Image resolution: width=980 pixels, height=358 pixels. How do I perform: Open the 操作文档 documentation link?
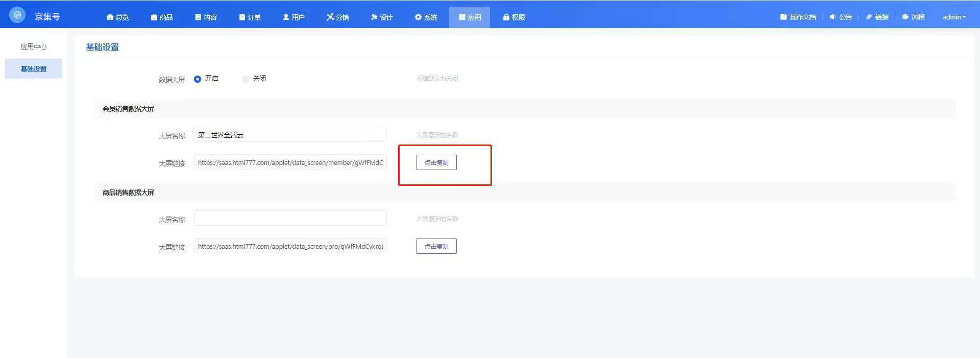[x=798, y=17]
